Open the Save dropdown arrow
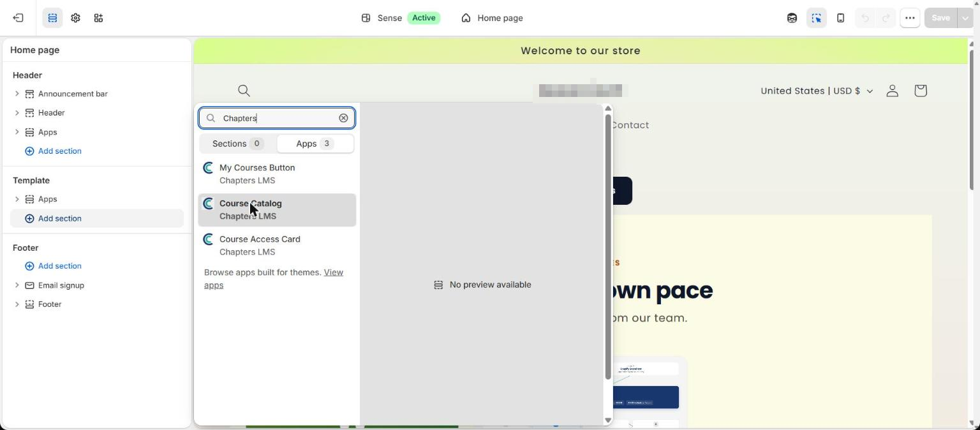Image resolution: width=980 pixels, height=430 pixels. click(x=965, y=18)
